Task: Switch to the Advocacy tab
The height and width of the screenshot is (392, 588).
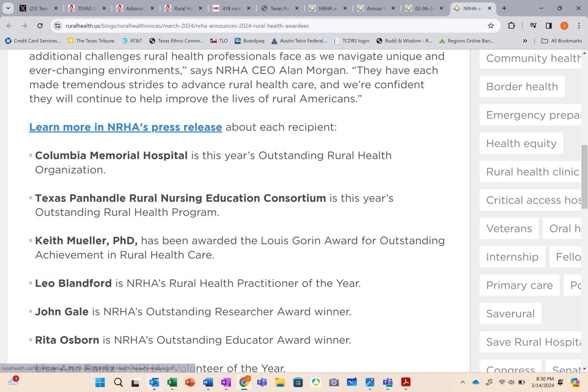Action: pyautogui.click(x=135, y=8)
